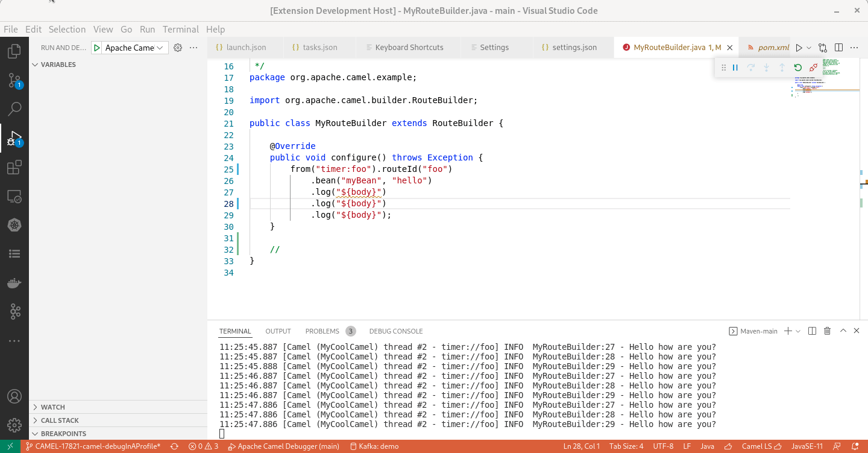This screenshot has width=868, height=453.
Task: Open launch configuration settings gear
Action: click(x=177, y=47)
